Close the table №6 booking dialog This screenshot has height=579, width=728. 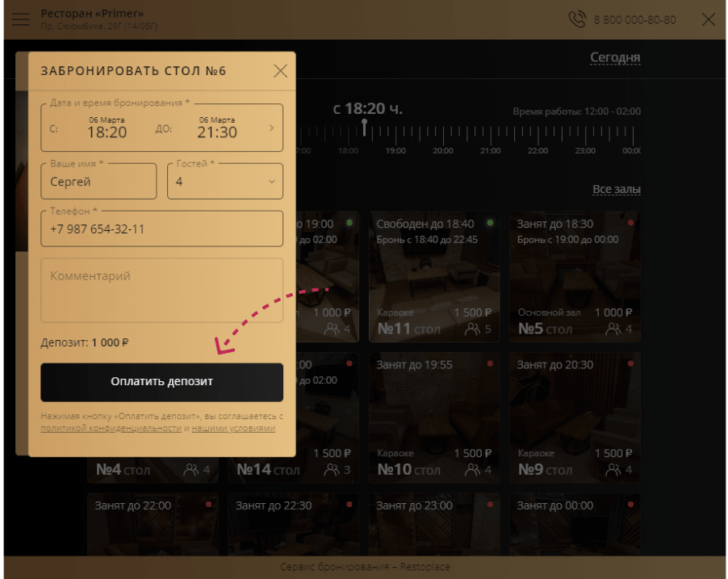click(280, 70)
